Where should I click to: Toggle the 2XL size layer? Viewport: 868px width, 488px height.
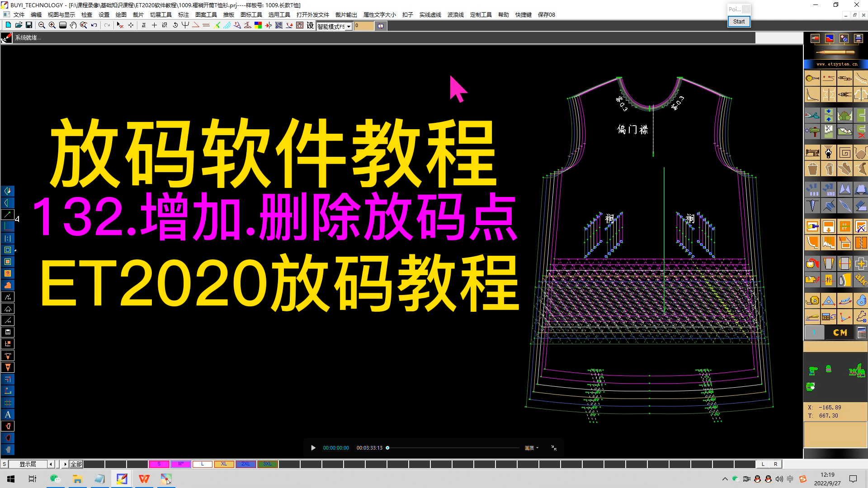point(245,464)
